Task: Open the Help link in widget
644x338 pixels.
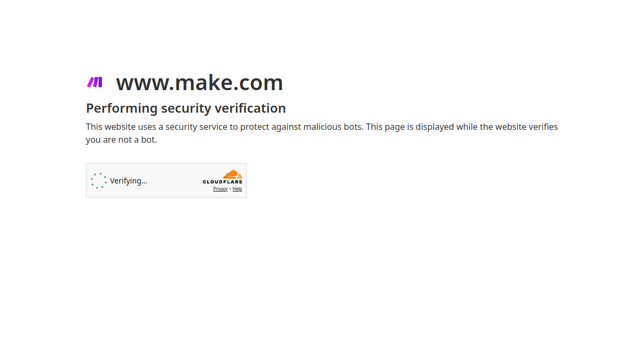Action: (x=237, y=189)
